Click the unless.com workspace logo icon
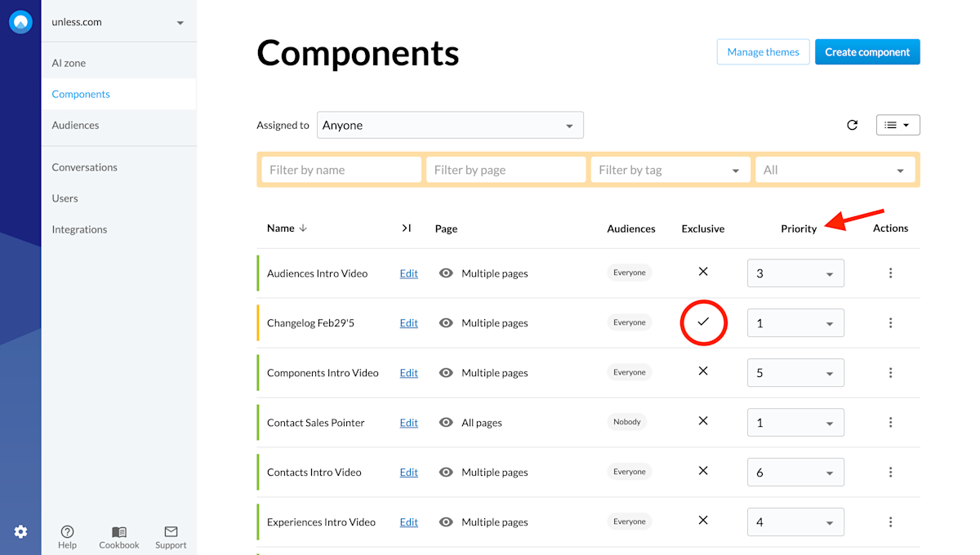Viewport: 980px width, 555px height. click(20, 21)
